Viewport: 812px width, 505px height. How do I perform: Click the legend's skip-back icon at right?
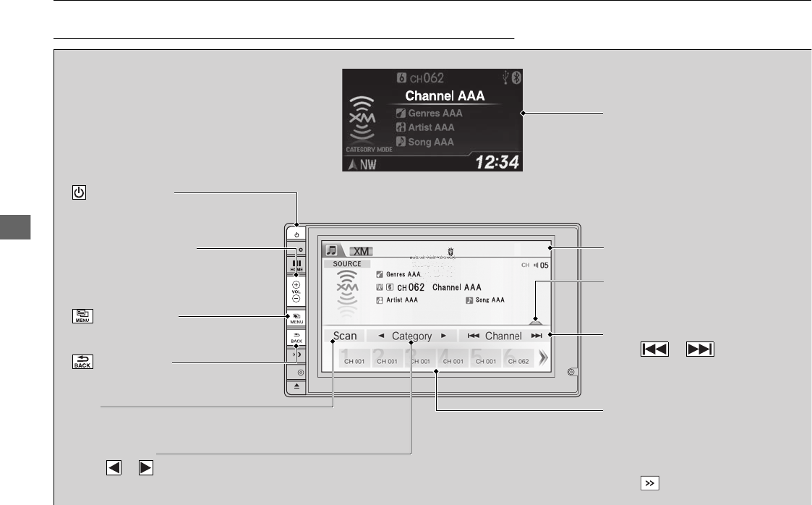pyautogui.click(x=655, y=349)
